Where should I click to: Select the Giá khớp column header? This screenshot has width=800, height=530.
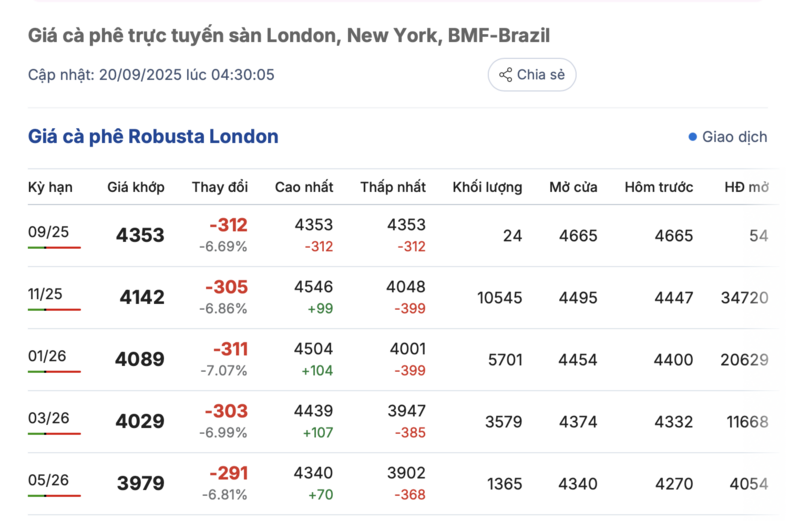pos(136,187)
